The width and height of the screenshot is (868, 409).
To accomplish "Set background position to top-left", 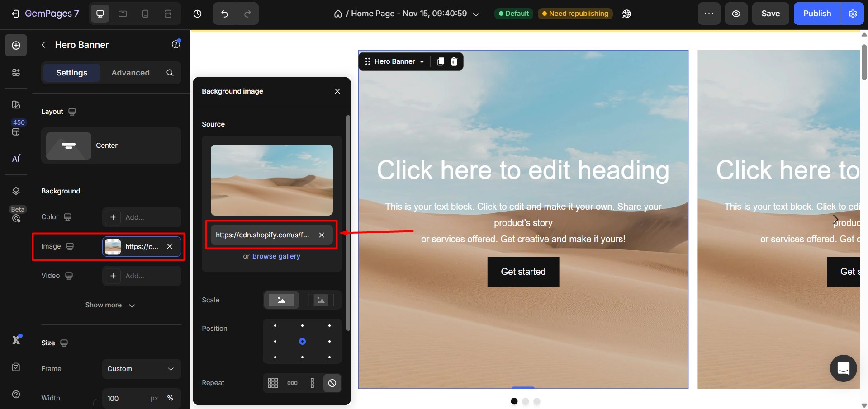I will click(275, 326).
